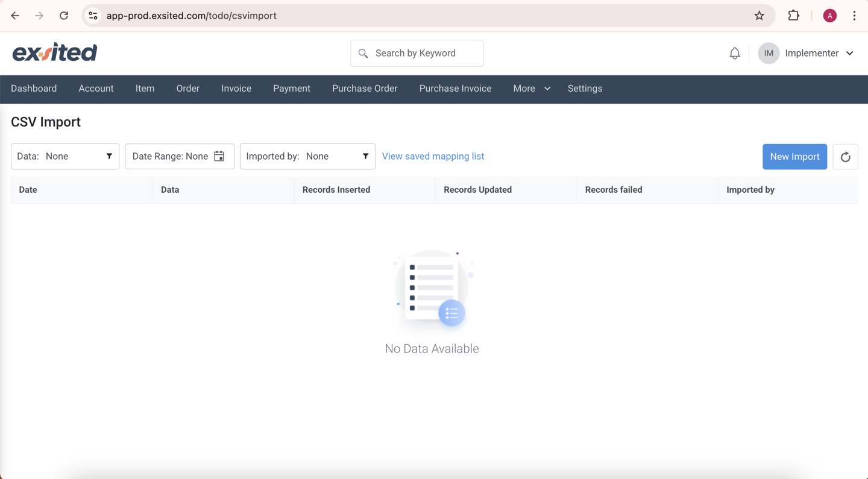This screenshot has height=479, width=868.
Task: Open the Implementer user menu chevron
Action: coord(849,53)
